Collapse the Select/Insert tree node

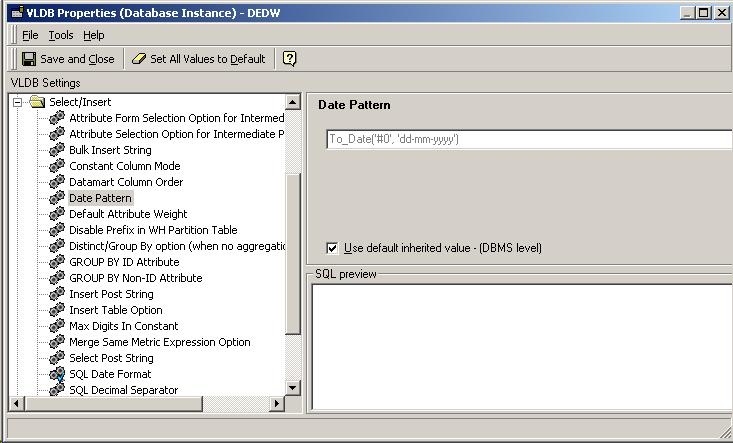coord(17,102)
